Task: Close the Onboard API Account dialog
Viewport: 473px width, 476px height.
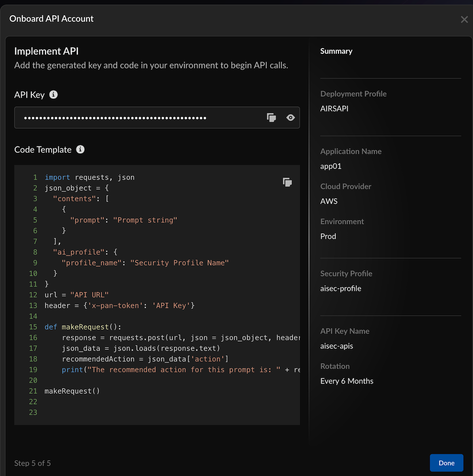Action: [464, 19]
